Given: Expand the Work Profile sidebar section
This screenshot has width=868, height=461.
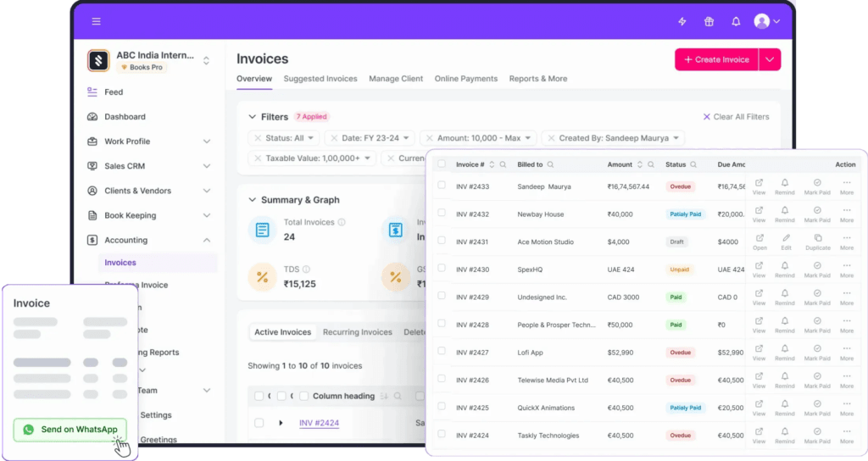Looking at the screenshot, I should pos(207,142).
